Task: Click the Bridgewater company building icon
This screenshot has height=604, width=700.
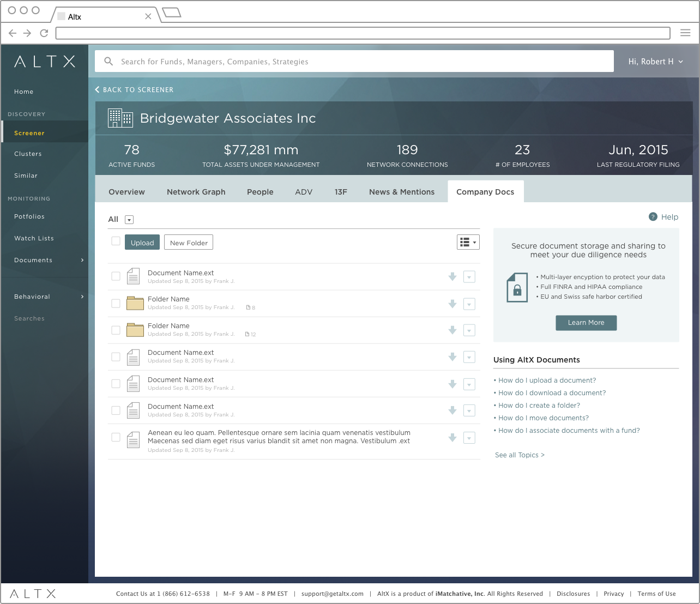Action: (x=120, y=118)
